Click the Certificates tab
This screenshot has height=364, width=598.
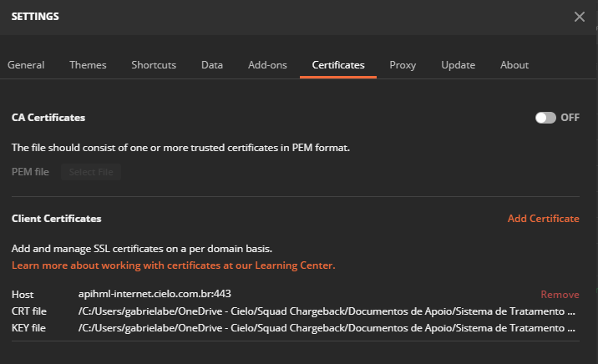(338, 65)
